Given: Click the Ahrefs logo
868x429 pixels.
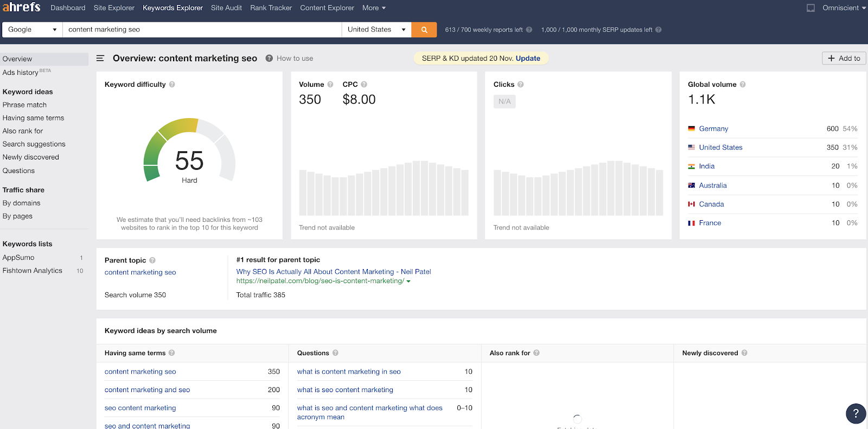Looking at the screenshot, I should click(22, 8).
